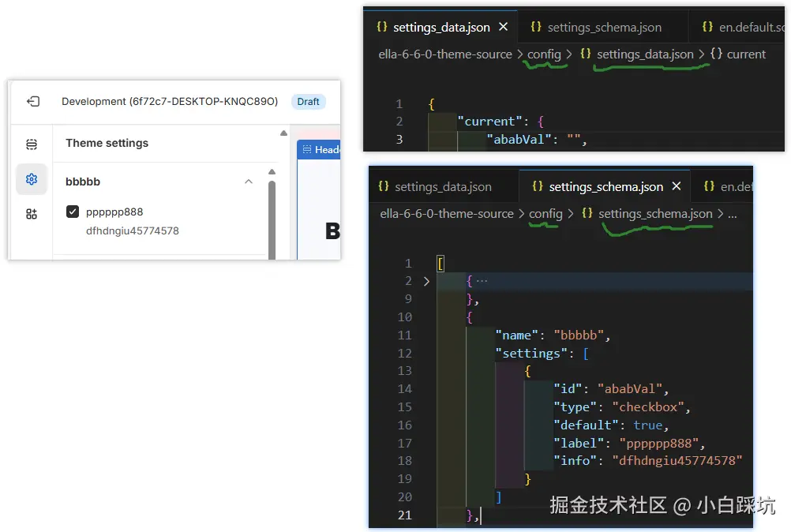The image size is (791, 532).
Task: Select the Theme settings gear icon
Action: (x=32, y=179)
